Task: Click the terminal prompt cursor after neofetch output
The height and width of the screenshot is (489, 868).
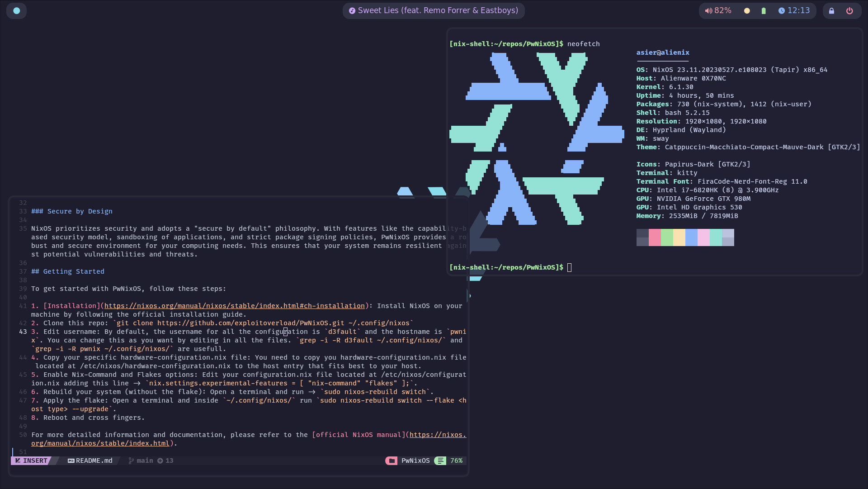Action: coord(569,267)
